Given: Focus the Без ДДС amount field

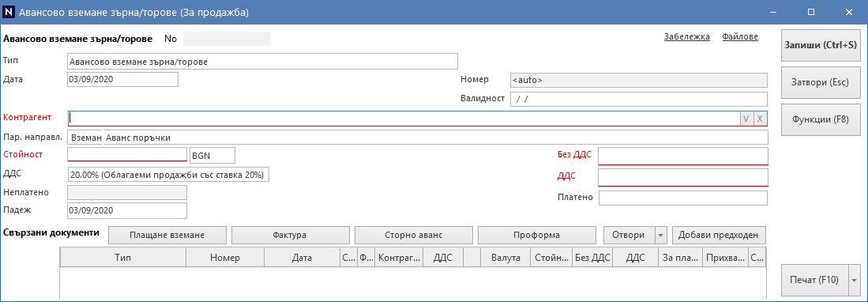Looking at the screenshot, I should click(x=683, y=157).
